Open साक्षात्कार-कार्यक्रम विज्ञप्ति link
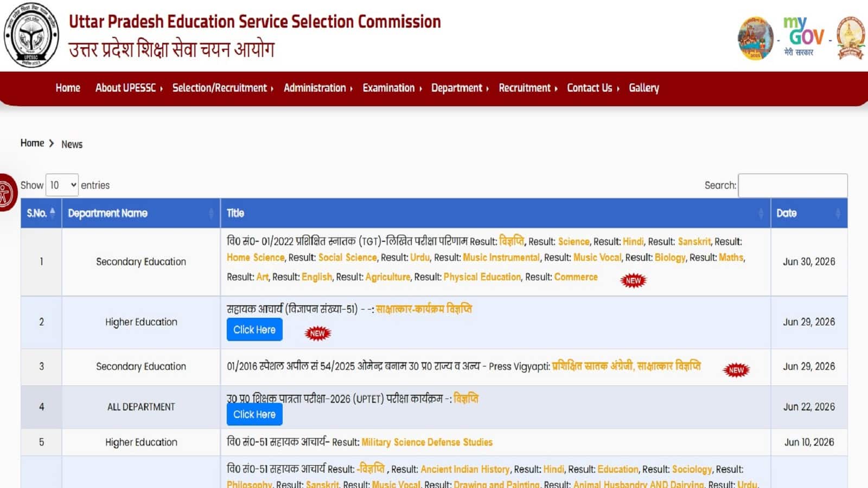This screenshot has height=488, width=868. tap(424, 309)
